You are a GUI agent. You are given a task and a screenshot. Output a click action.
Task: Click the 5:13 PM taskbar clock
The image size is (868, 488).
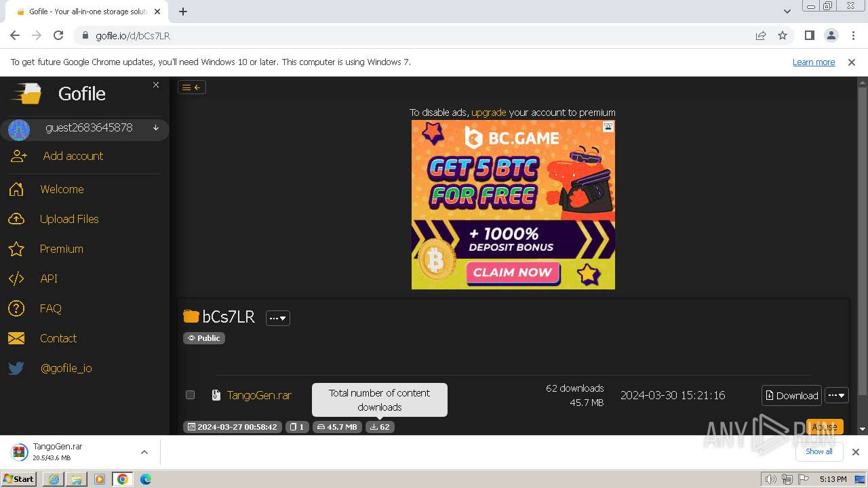click(x=833, y=479)
